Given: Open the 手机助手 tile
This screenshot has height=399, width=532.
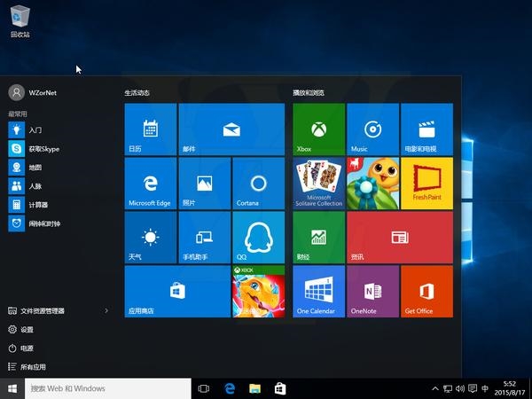Looking at the screenshot, I should (x=205, y=237).
